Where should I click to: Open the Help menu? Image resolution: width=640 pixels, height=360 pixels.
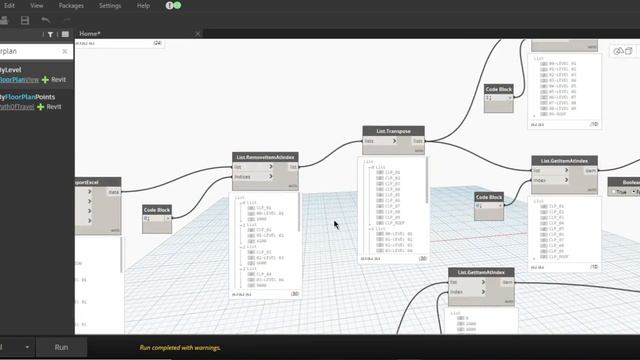[x=143, y=5]
